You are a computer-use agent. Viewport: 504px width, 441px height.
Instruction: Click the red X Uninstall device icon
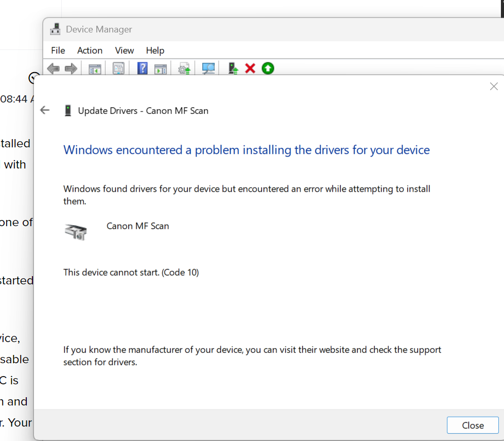point(250,68)
